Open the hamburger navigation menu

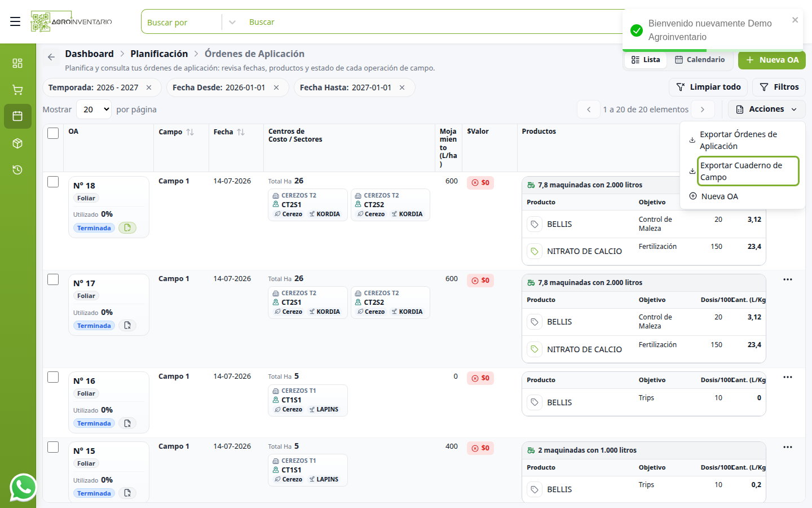(15, 21)
